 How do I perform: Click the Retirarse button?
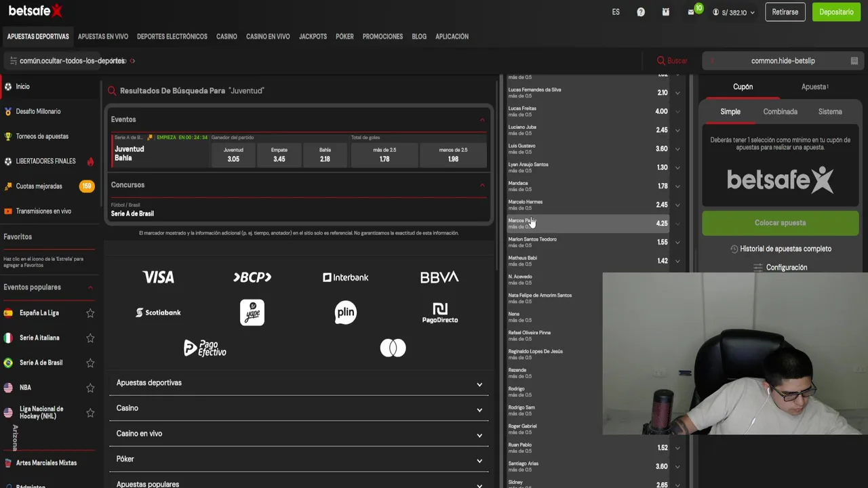click(785, 12)
